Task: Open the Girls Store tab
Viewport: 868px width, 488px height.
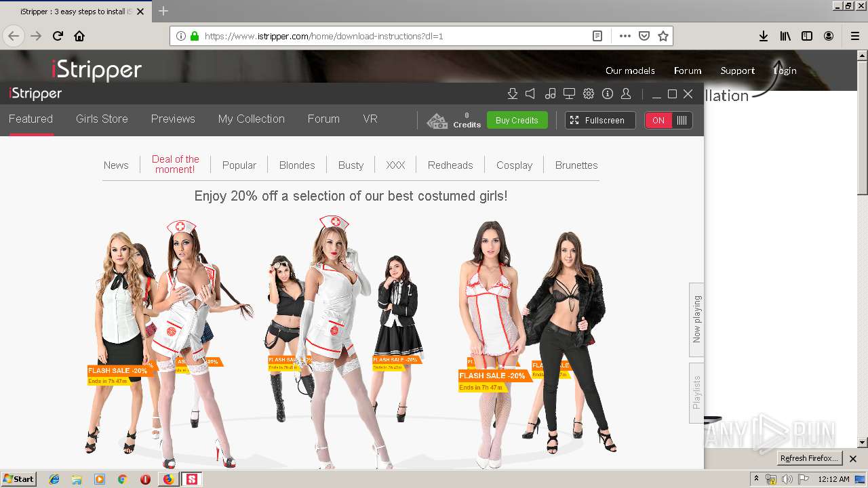Action: coord(102,119)
